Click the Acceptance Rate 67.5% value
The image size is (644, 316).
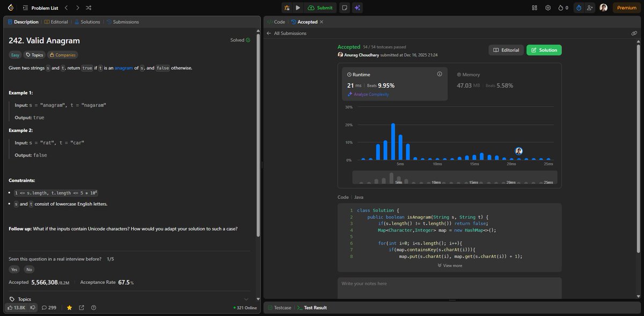coord(126,282)
